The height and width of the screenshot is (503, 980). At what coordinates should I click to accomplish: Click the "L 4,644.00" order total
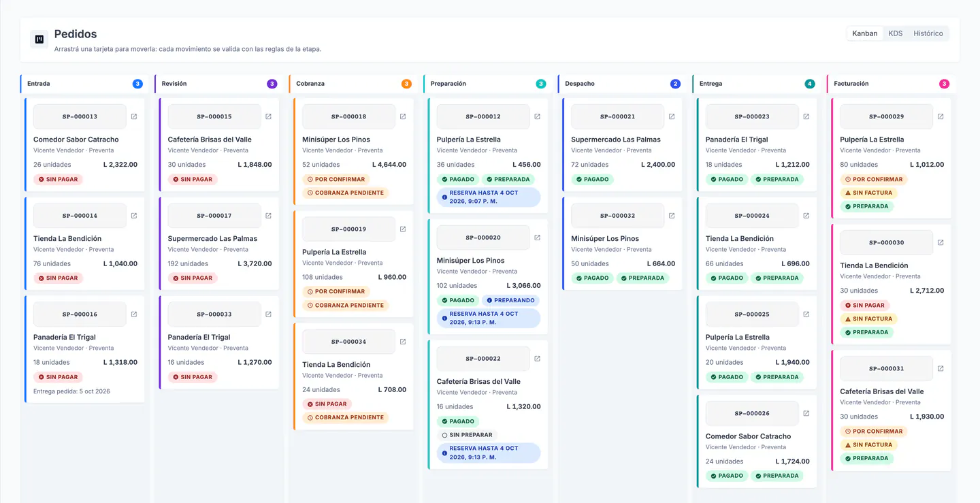tap(389, 165)
